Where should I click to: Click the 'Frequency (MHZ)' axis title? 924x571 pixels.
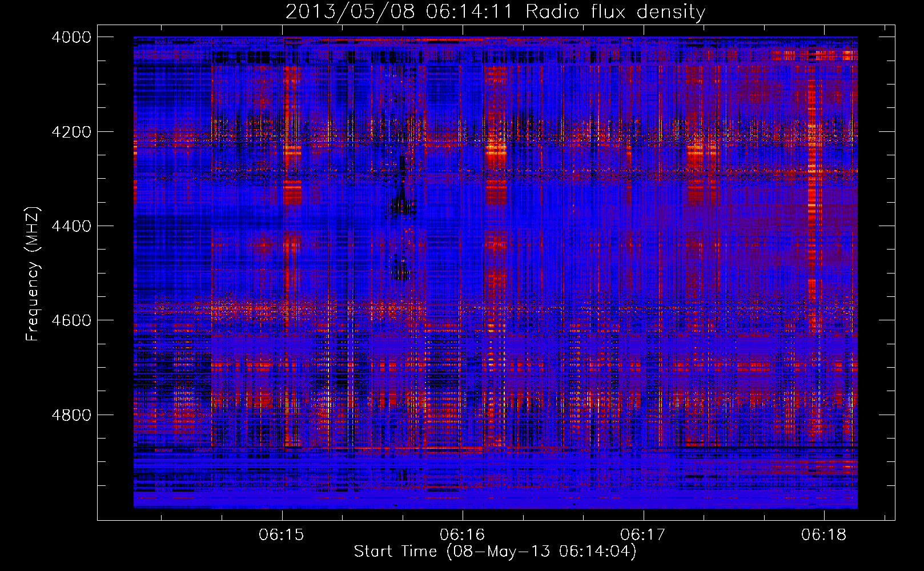[33, 274]
